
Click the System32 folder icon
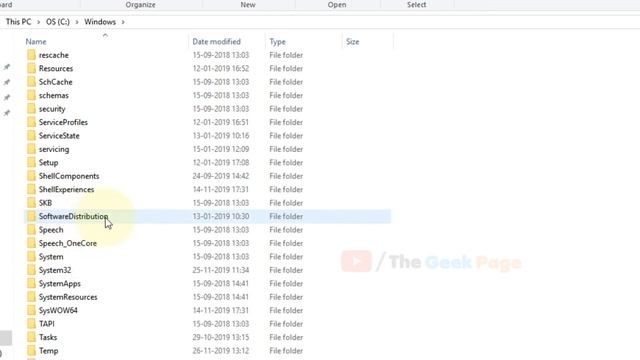click(31, 271)
